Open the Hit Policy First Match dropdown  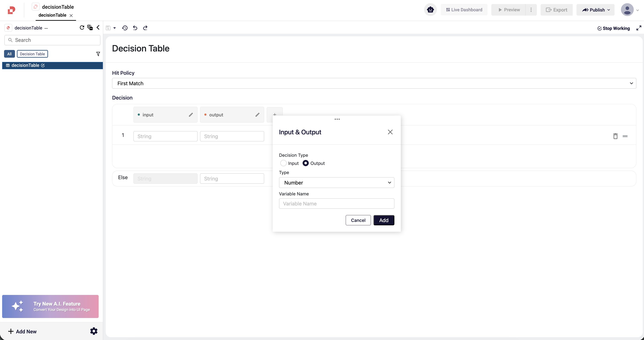[374, 84]
